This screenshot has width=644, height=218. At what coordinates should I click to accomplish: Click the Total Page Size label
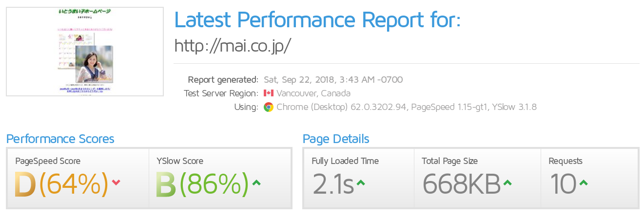click(449, 161)
